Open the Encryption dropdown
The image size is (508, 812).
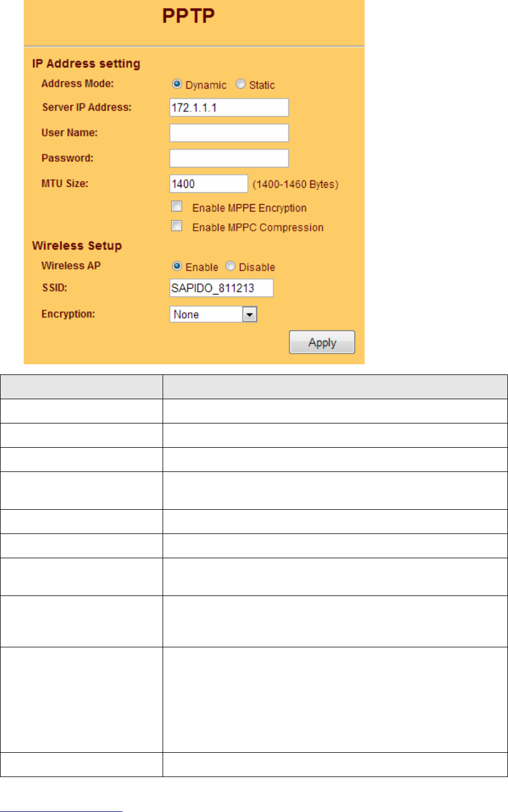point(213,314)
